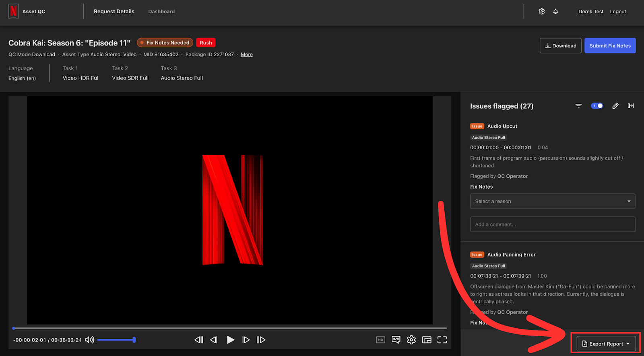The height and width of the screenshot is (356, 644).
Task: Click MID 81635402 text
Action: (x=161, y=54)
